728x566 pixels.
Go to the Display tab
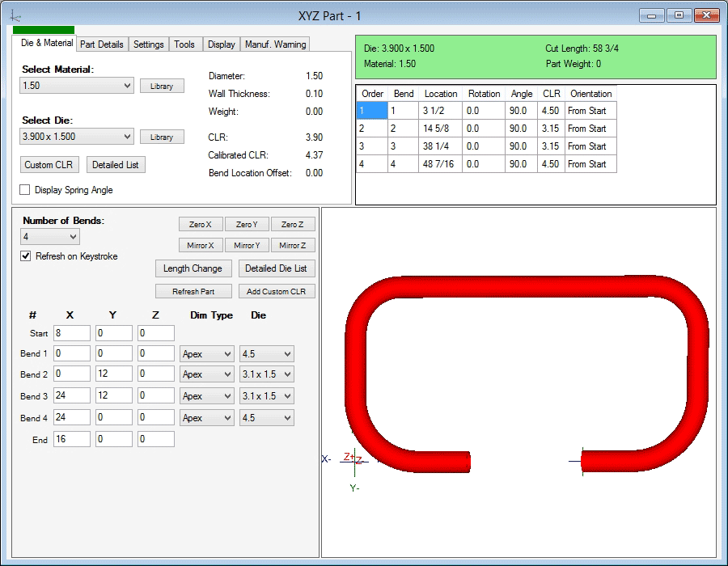pyautogui.click(x=221, y=44)
